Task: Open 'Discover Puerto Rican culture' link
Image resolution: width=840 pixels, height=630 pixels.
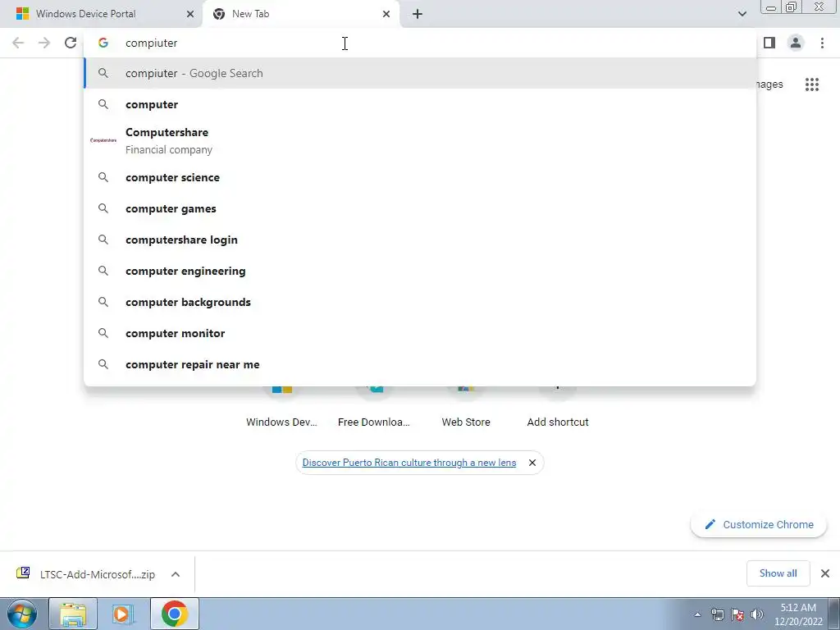Action: point(409,463)
